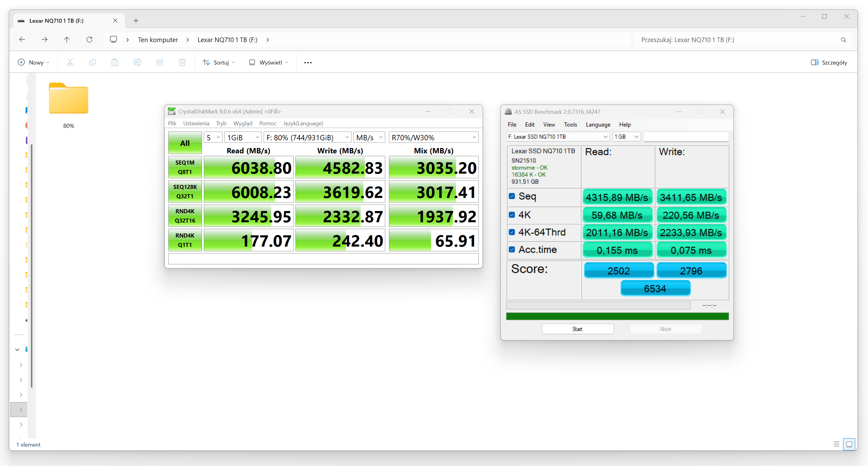Go up one folder with arrow
The image size is (868, 466).
[x=67, y=40]
